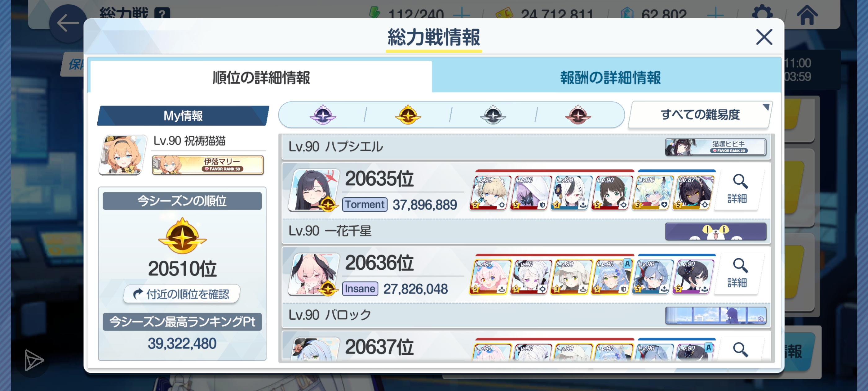868x391 pixels.
Task: Switch to 報酬の詳細情報 tab
Action: pyautogui.click(x=610, y=78)
